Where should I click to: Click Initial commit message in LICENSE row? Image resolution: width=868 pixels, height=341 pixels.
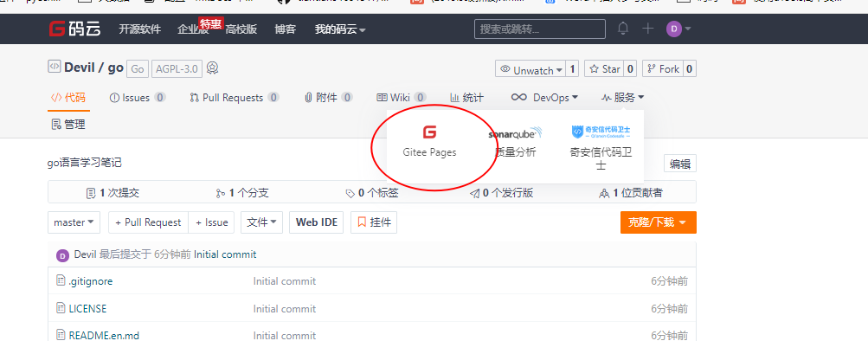coord(285,308)
